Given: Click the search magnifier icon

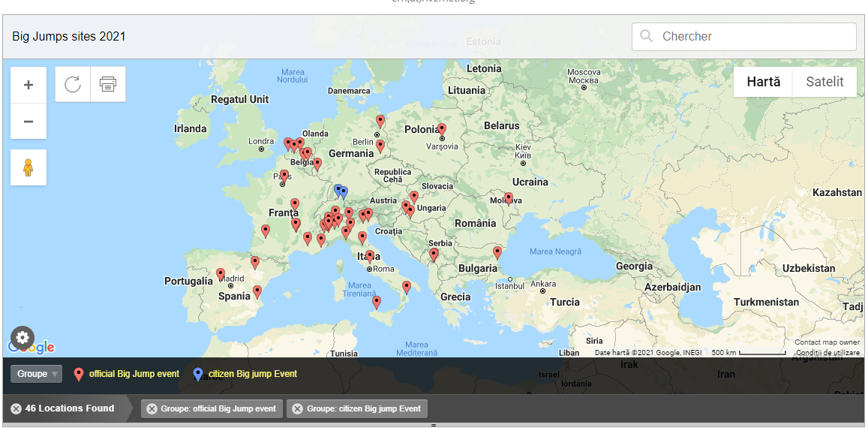Looking at the screenshot, I should point(646,36).
